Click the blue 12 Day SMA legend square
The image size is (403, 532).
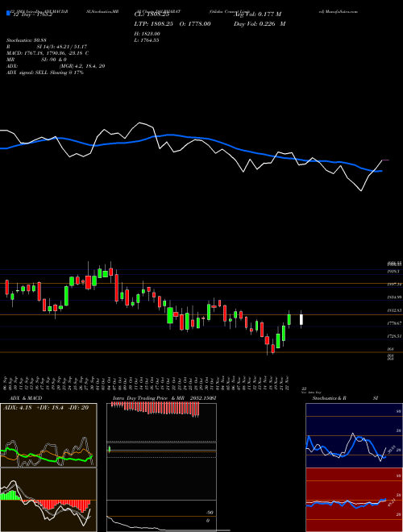coord(8,13)
